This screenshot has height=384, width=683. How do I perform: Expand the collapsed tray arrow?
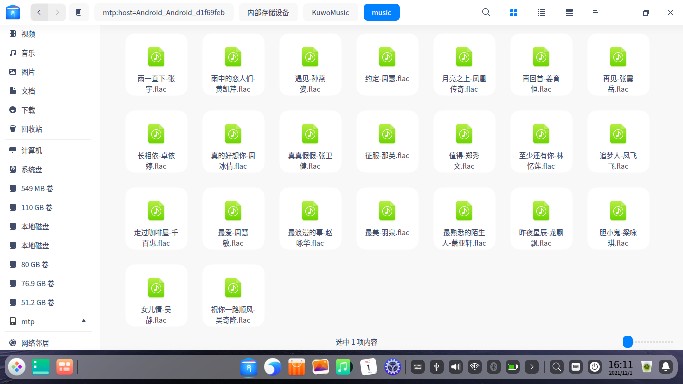(x=532, y=367)
